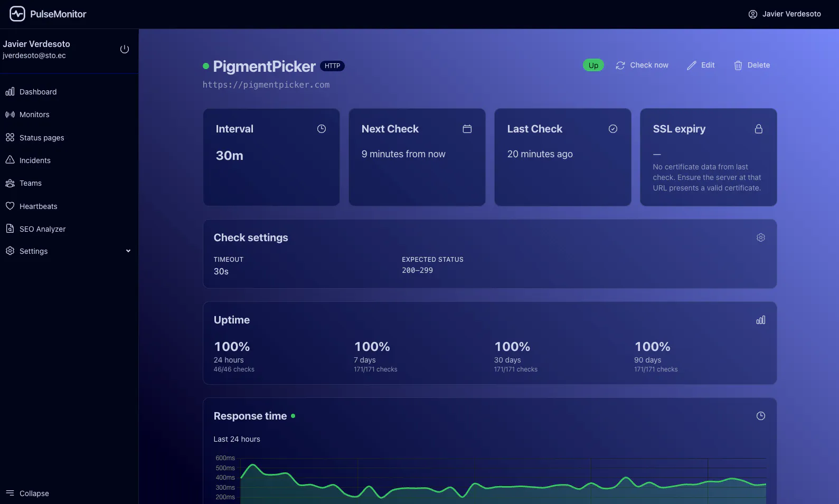Click the user avatar icon in the top bar
Viewport: 839px width, 504px height.
point(753,14)
